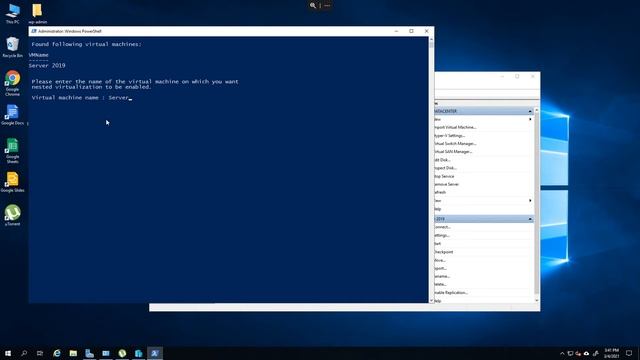The image size is (640, 360).
Task: Open the notification center icon
Action: click(629, 353)
